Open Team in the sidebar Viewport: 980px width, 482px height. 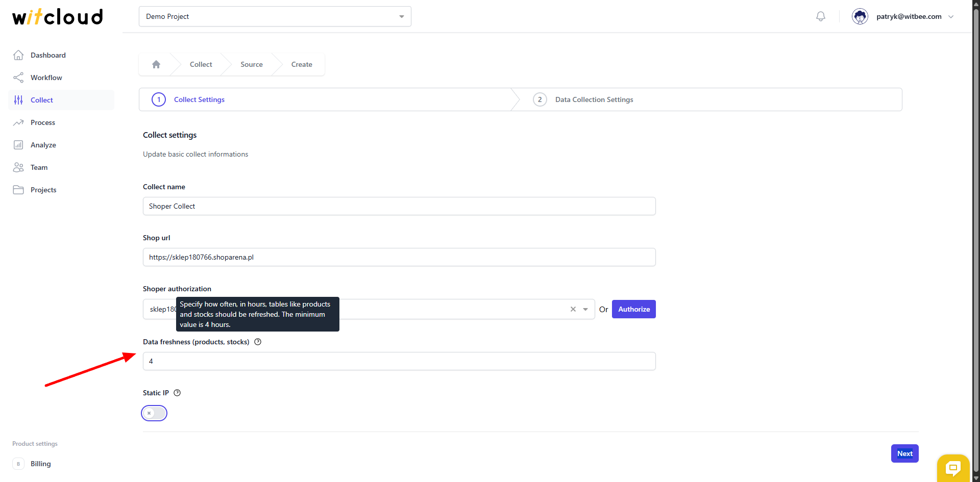pos(61,167)
